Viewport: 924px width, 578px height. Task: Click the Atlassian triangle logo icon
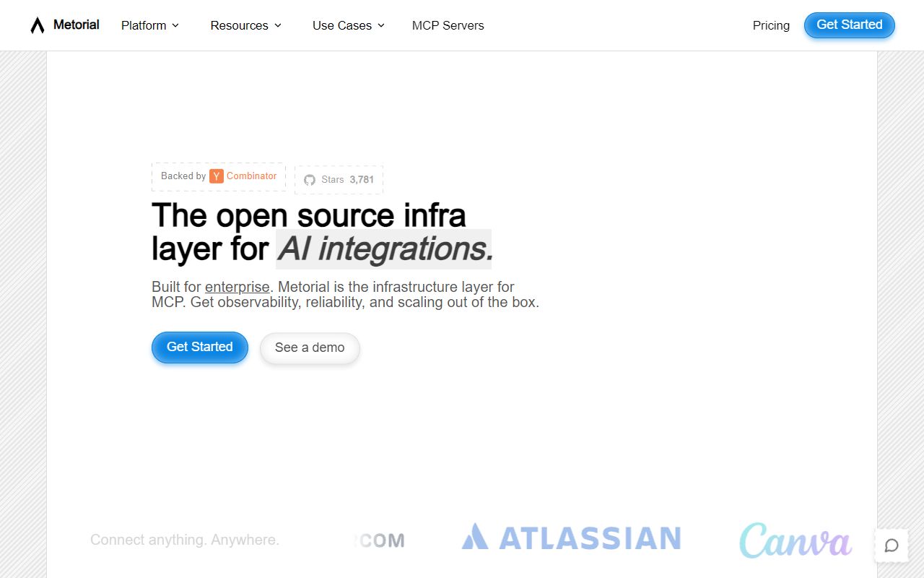click(x=475, y=537)
